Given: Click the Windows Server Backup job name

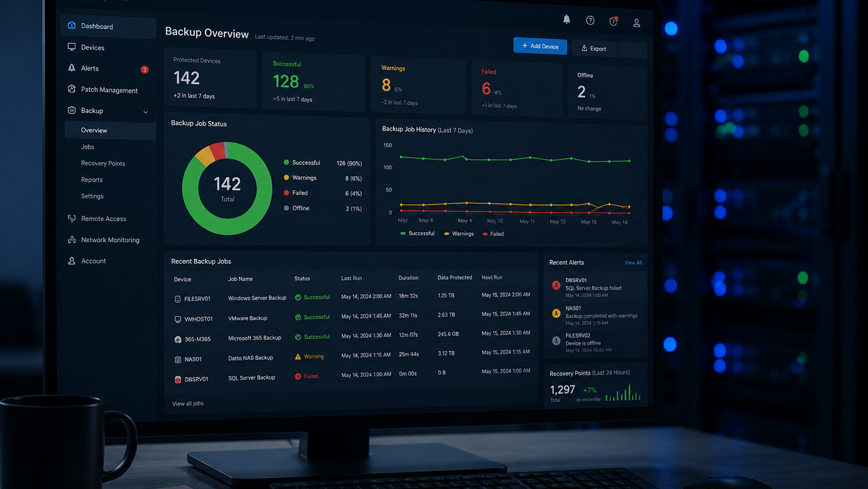Looking at the screenshot, I should click(x=257, y=298).
